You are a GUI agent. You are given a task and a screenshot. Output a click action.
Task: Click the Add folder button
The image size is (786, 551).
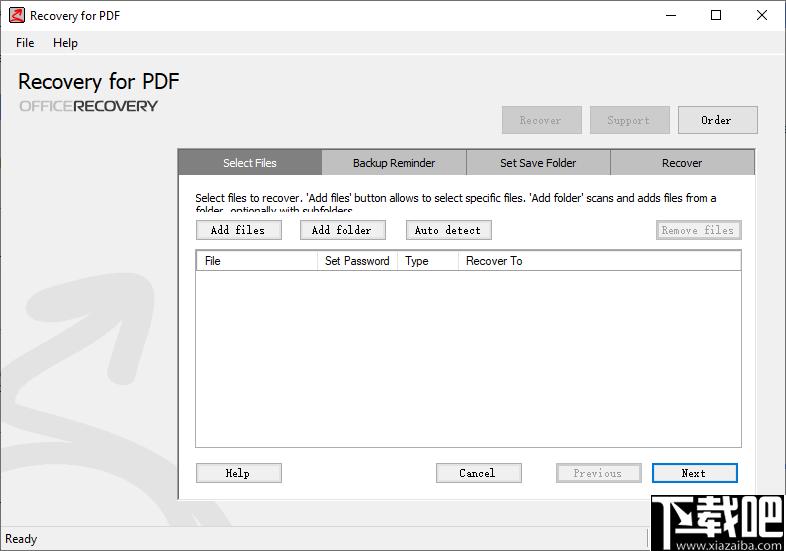pos(343,230)
